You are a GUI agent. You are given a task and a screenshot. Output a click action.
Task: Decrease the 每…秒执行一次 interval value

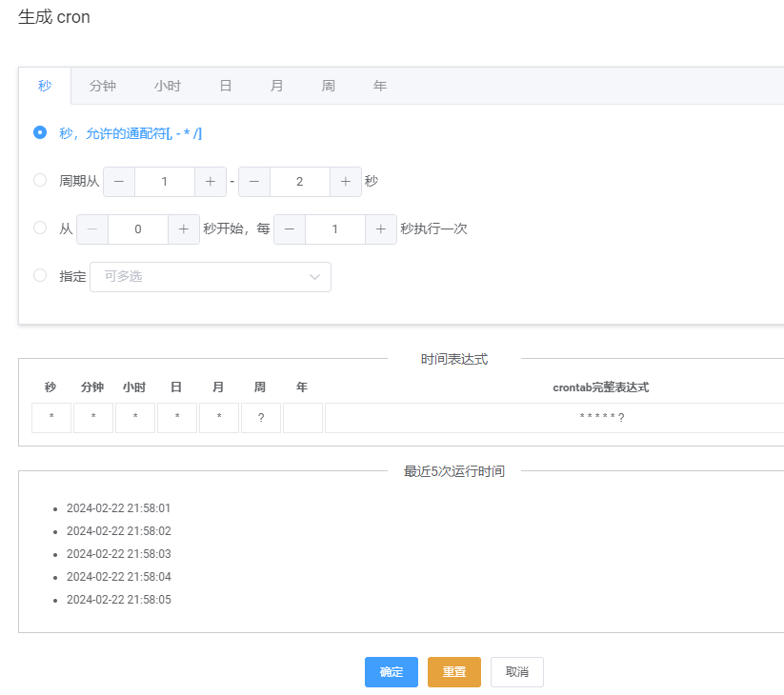(290, 229)
